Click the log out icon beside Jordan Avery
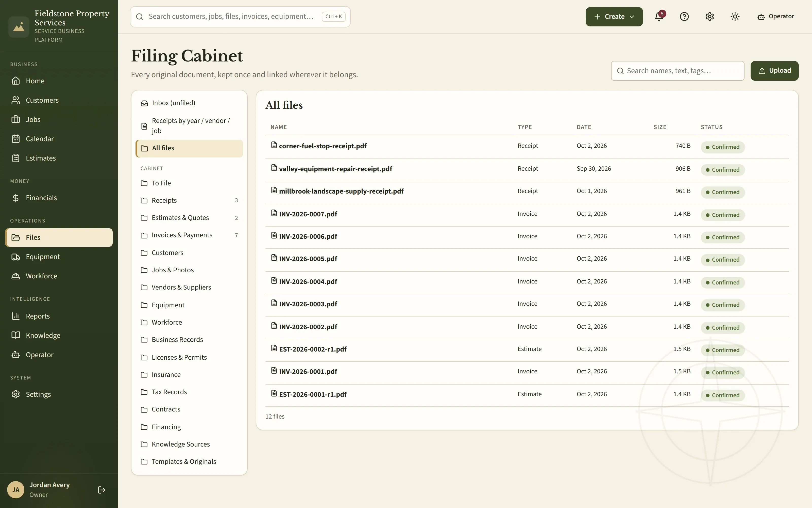 click(x=102, y=490)
